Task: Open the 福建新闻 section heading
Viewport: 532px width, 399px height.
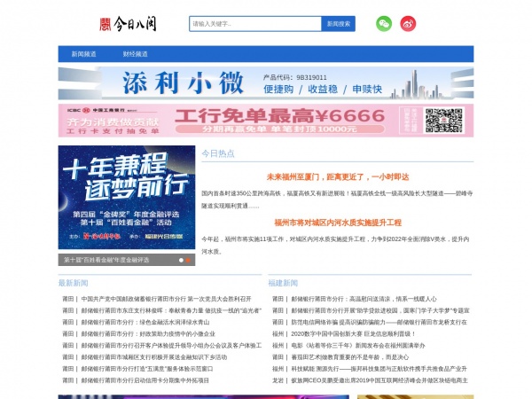Action: 283,283
